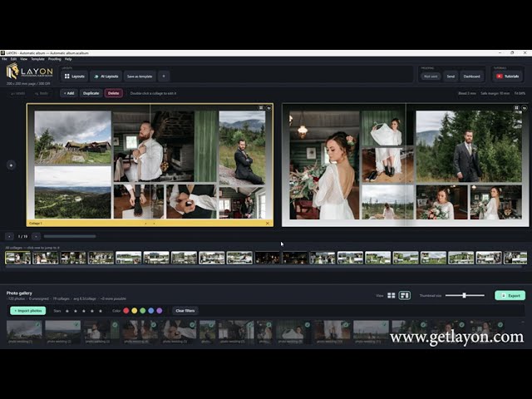Click 'Photo gallery' heading

(19, 293)
